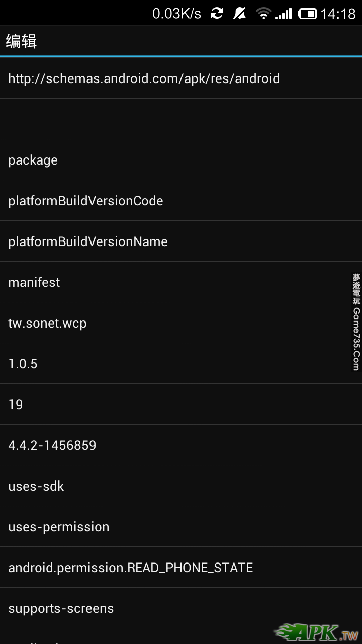Open the package string entry
This screenshot has width=362, height=644.
(x=33, y=160)
